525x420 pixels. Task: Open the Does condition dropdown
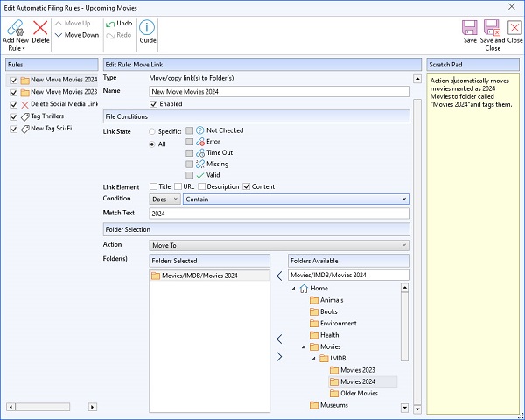click(x=164, y=199)
